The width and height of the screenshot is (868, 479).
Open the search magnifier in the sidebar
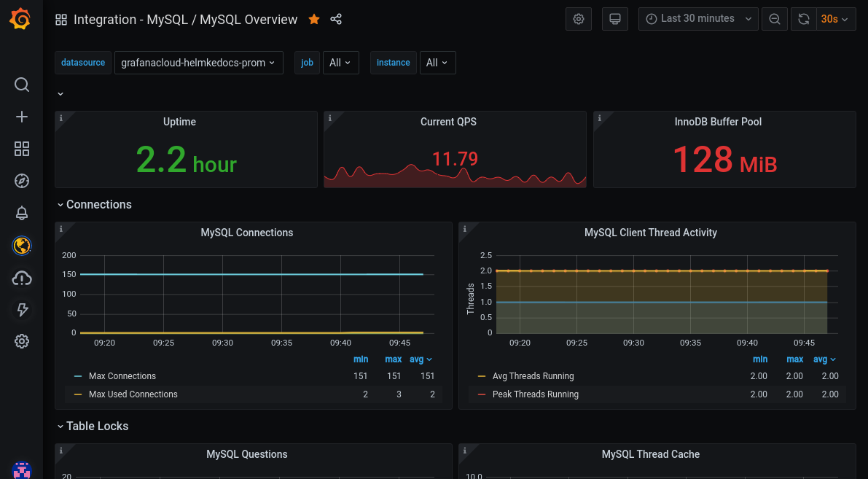pos(22,85)
